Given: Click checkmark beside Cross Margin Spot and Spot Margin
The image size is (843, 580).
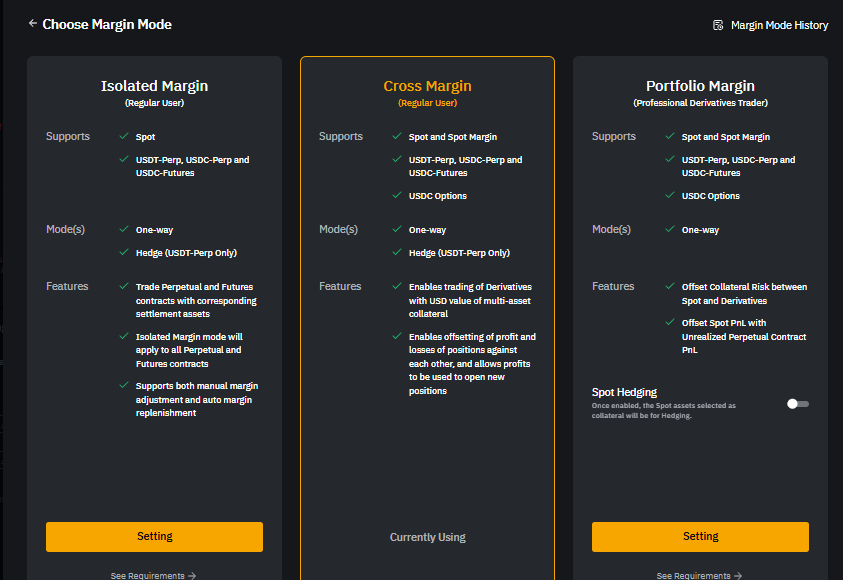Looking at the screenshot, I should tap(397, 136).
